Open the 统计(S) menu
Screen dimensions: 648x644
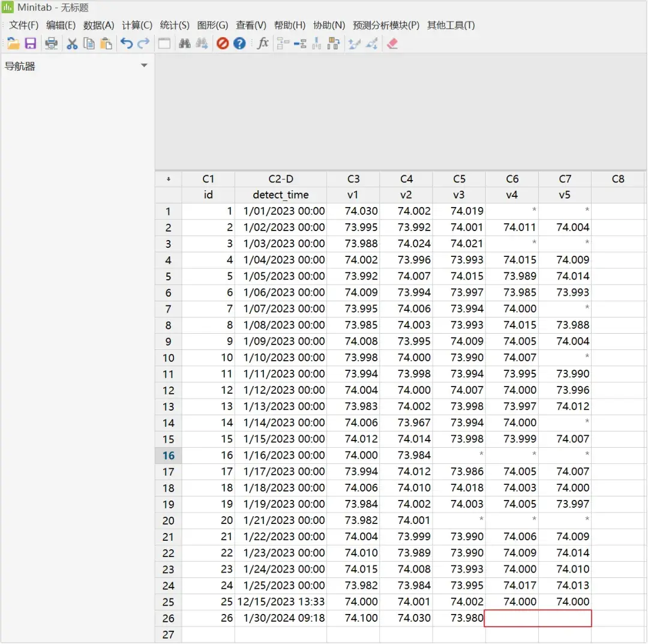(175, 25)
